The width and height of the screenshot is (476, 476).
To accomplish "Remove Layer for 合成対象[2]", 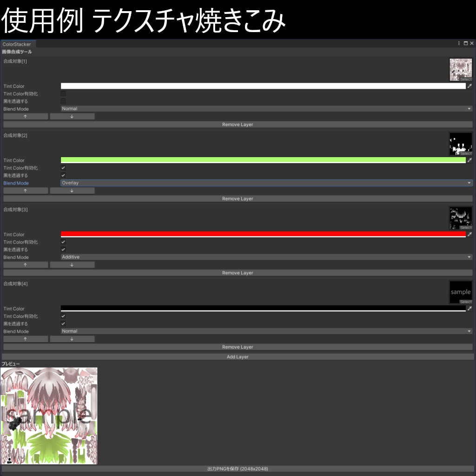I will [238, 198].
